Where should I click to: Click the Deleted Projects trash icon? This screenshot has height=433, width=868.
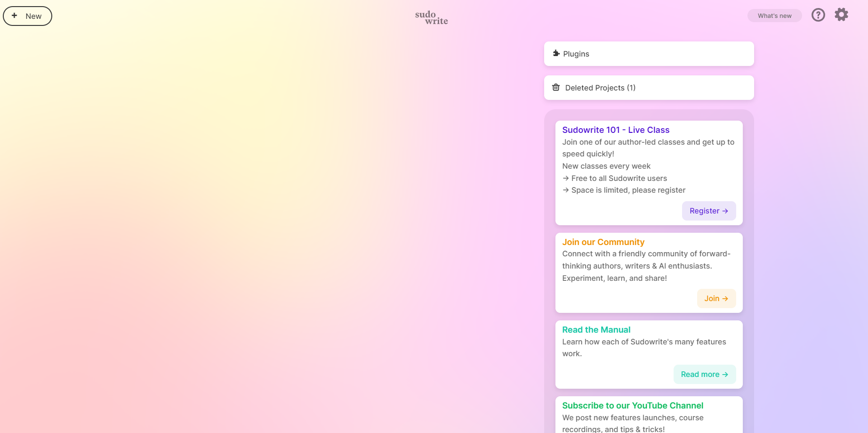556,87
